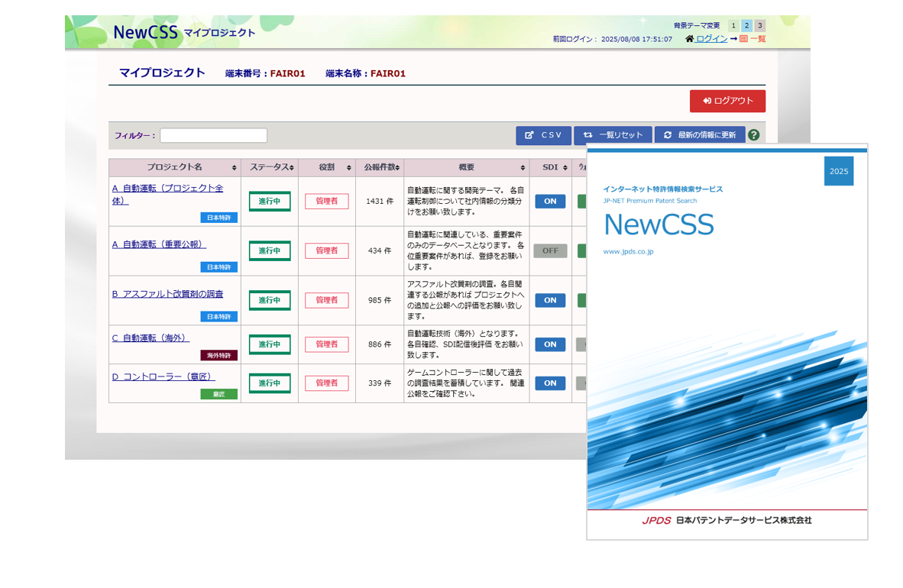Switch background theme to 1
903x588 pixels.
[733, 25]
